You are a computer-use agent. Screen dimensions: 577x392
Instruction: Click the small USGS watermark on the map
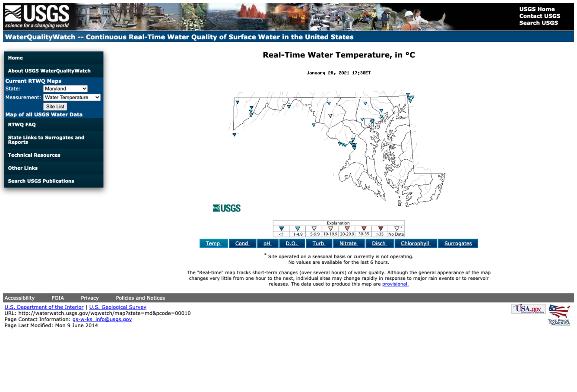pos(226,208)
